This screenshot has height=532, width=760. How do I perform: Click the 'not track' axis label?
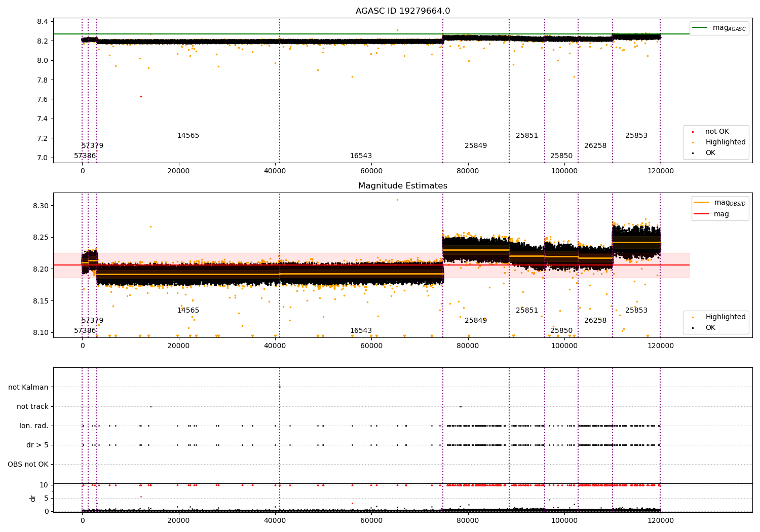pos(32,406)
